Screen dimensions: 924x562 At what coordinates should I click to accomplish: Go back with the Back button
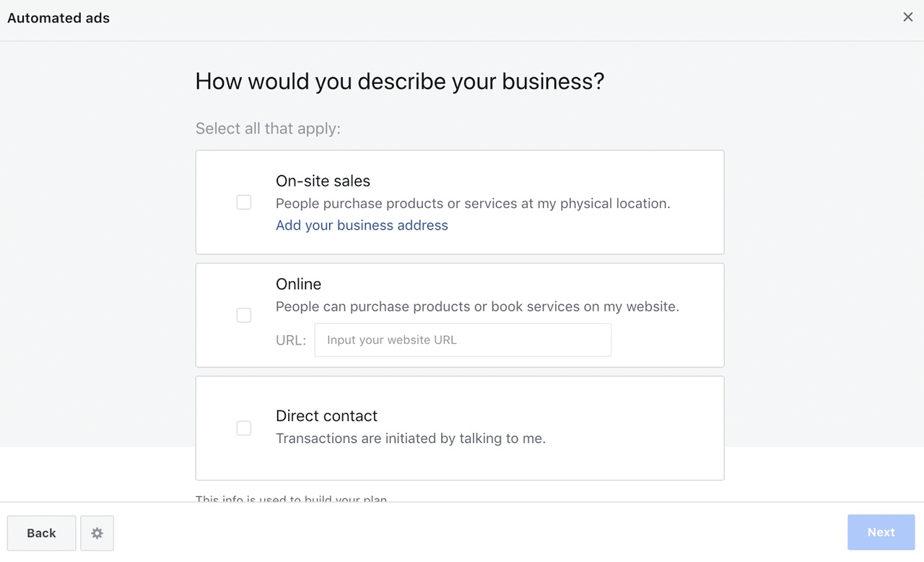(x=41, y=533)
